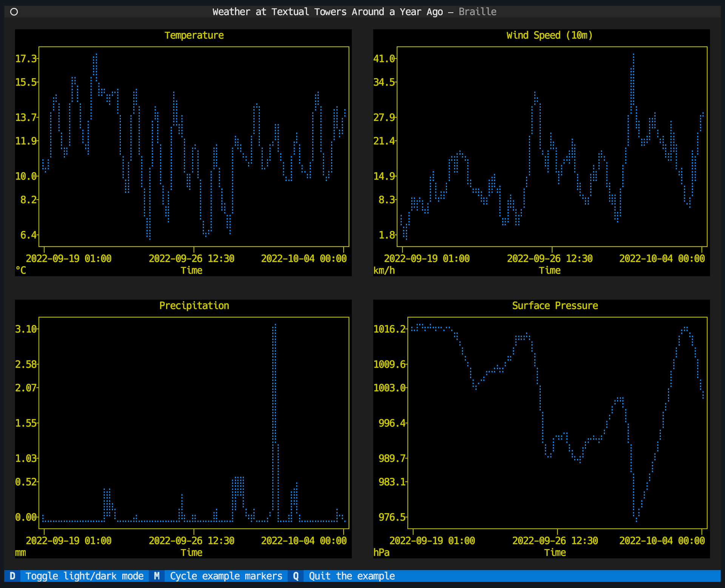Click the lowest surface pressure dip point
Viewport: 725px width, 588px height.
[x=636, y=521]
